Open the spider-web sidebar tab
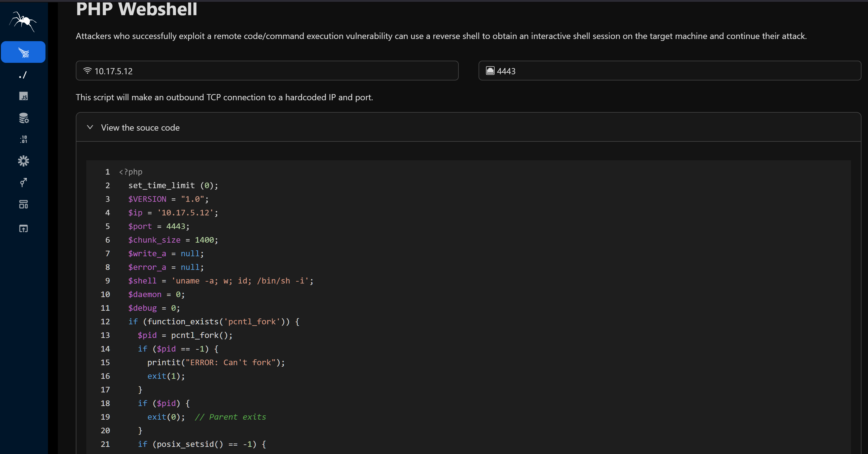The width and height of the screenshot is (868, 454). tap(23, 52)
